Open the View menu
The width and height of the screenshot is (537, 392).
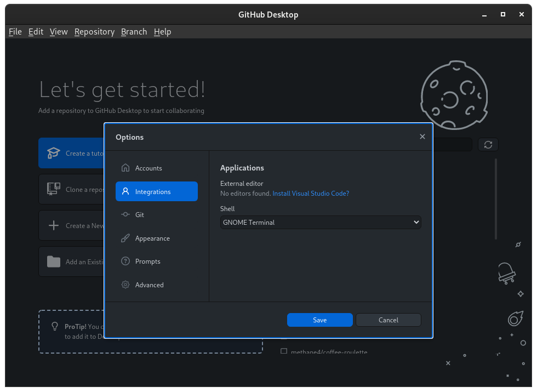59,32
